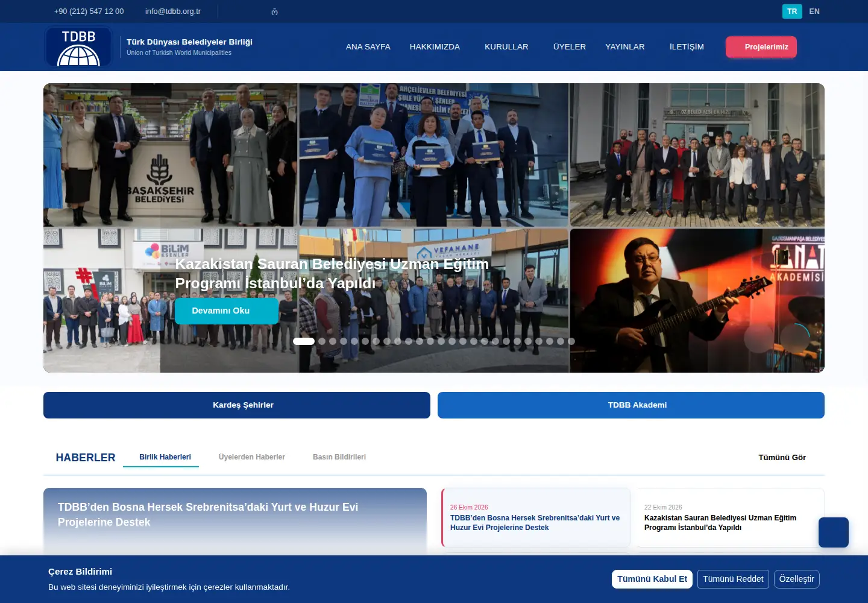Image resolution: width=868 pixels, height=603 pixels.
Task: Go to the İLETİŞİM page
Action: (687, 47)
